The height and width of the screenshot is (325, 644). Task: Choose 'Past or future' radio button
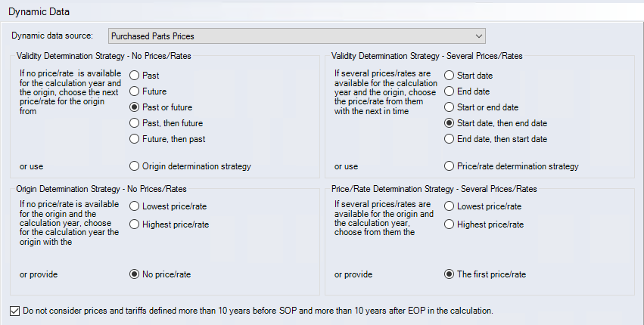[x=135, y=107]
